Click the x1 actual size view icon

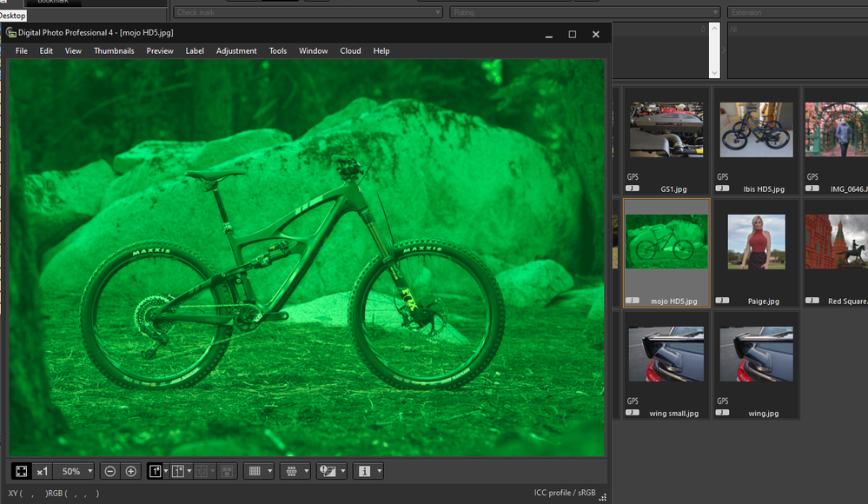[43, 471]
